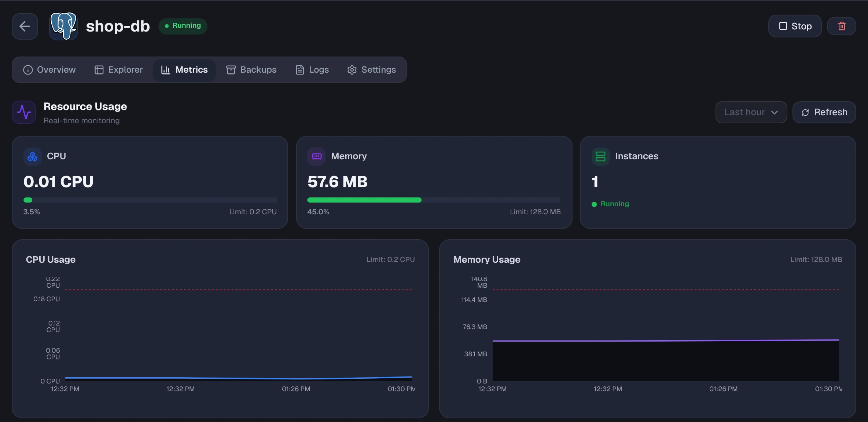Click the instance count 1
The height and width of the screenshot is (422, 868).
595,182
